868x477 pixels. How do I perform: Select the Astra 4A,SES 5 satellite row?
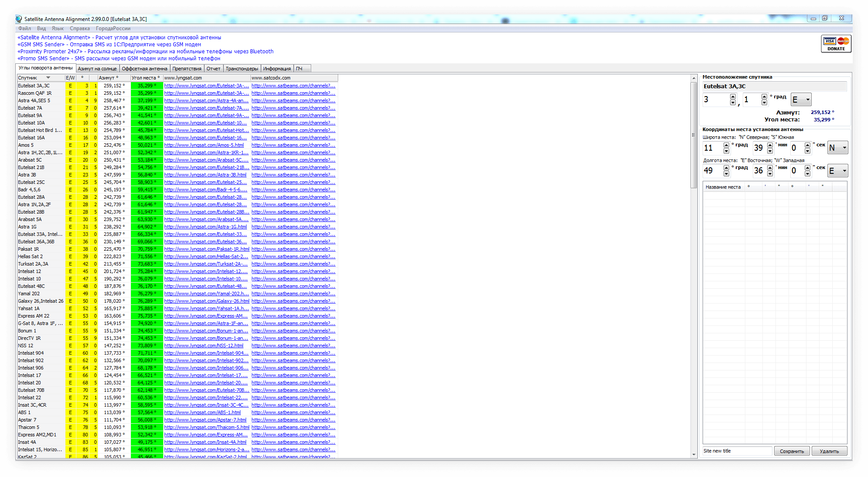(177, 100)
